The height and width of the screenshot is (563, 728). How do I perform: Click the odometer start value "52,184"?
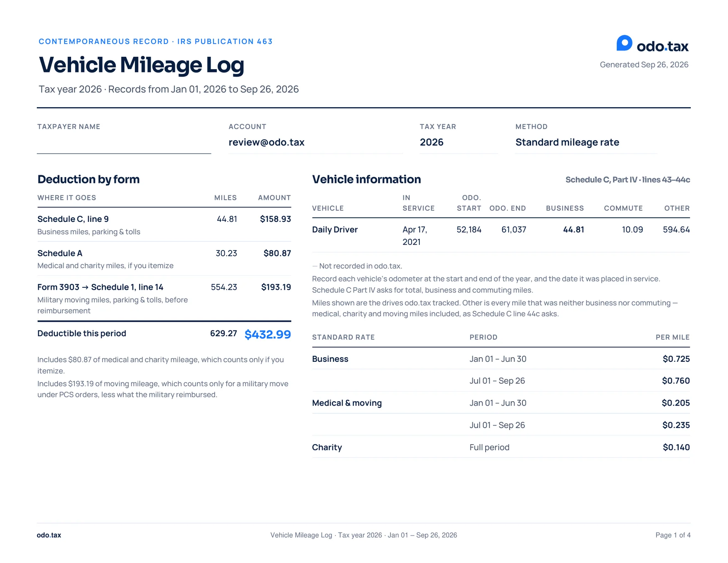click(469, 230)
